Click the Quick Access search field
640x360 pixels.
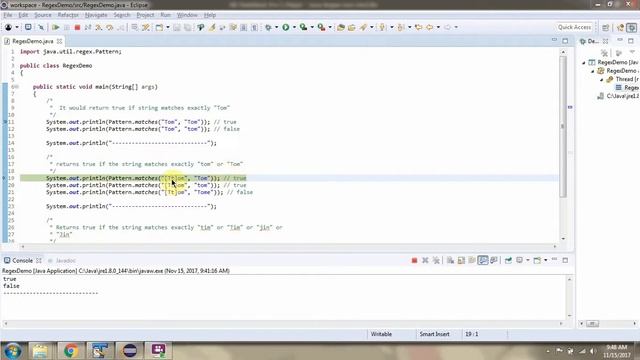[574, 27]
